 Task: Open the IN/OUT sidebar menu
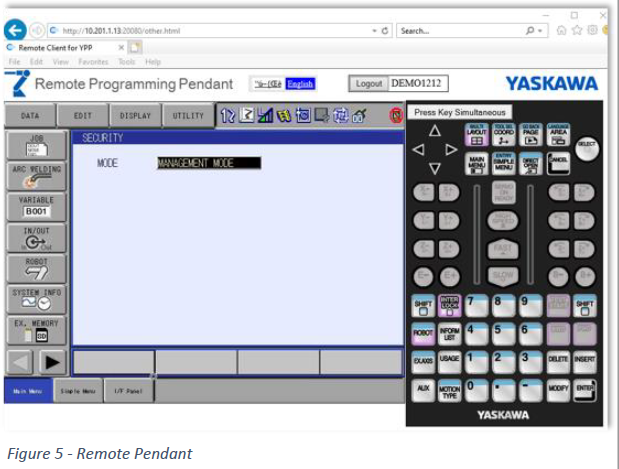[x=36, y=238]
